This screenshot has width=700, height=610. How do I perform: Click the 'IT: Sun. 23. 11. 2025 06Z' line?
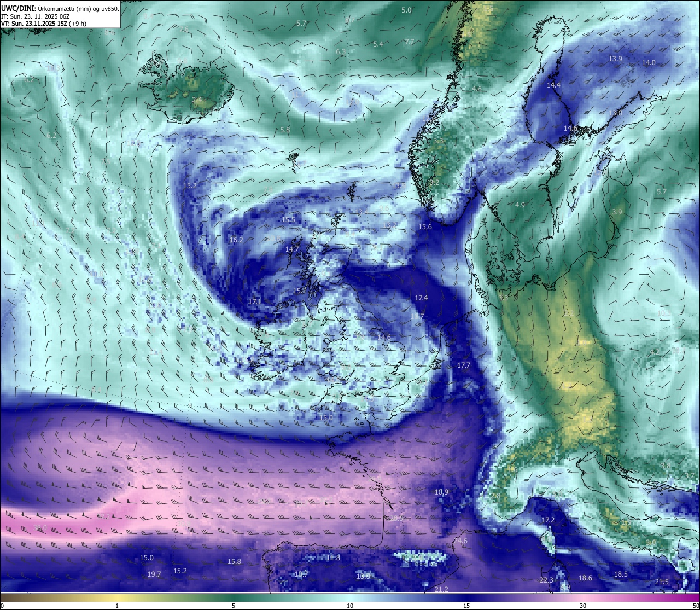35,16
